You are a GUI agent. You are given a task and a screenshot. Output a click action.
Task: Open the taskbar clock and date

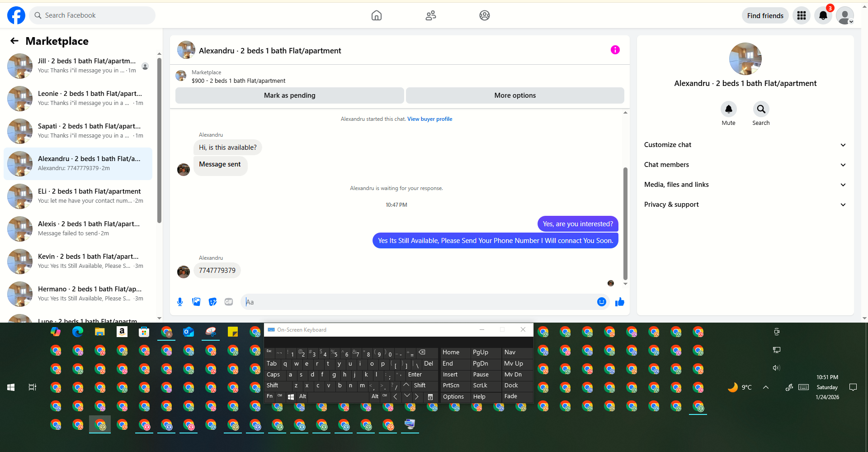point(827,387)
